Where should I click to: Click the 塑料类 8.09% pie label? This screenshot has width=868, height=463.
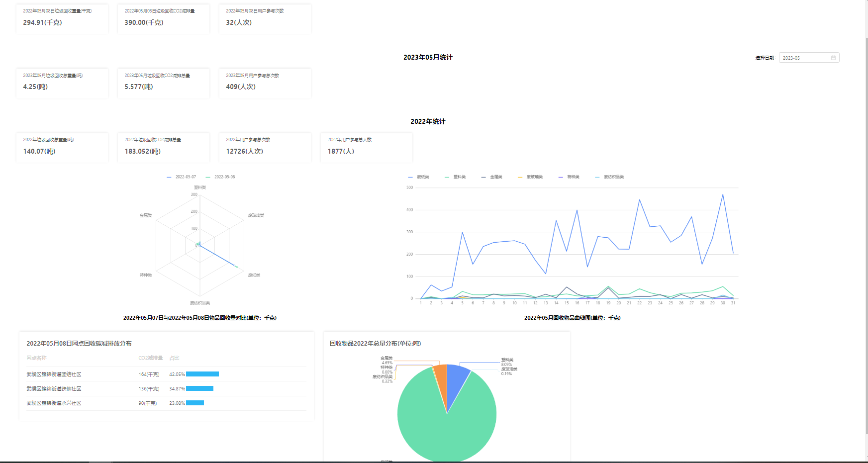(507, 362)
